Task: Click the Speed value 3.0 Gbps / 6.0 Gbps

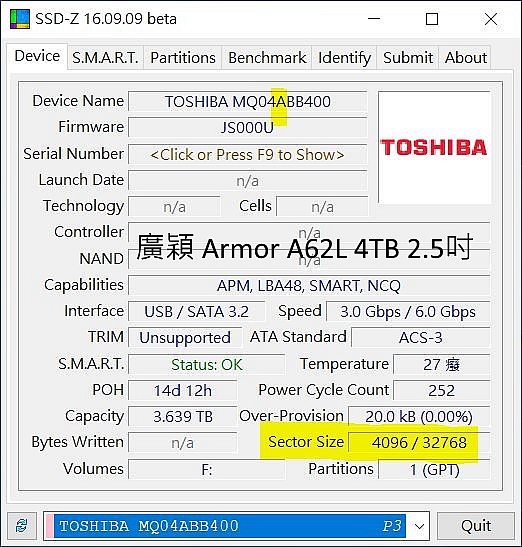Action: pyautogui.click(x=408, y=312)
